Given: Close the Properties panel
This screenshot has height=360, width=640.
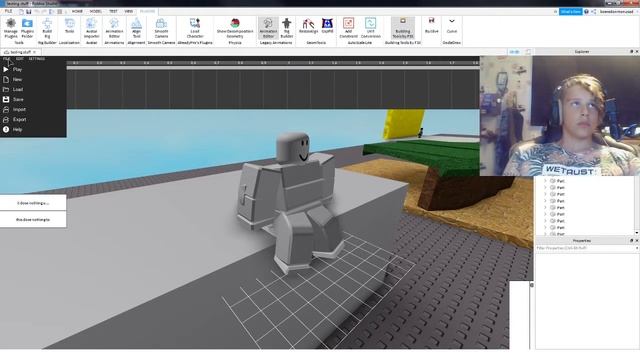Looking at the screenshot, I should (636, 241).
